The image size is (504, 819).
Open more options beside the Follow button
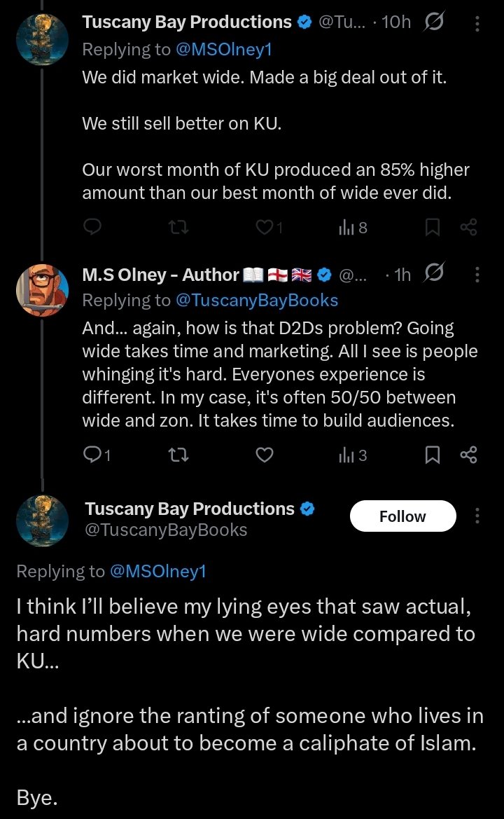477,516
